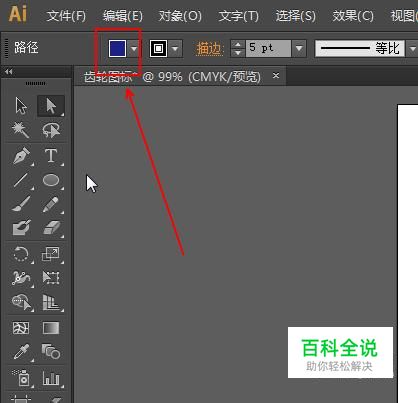Select the Column Graph tool

(x=51, y=378)
